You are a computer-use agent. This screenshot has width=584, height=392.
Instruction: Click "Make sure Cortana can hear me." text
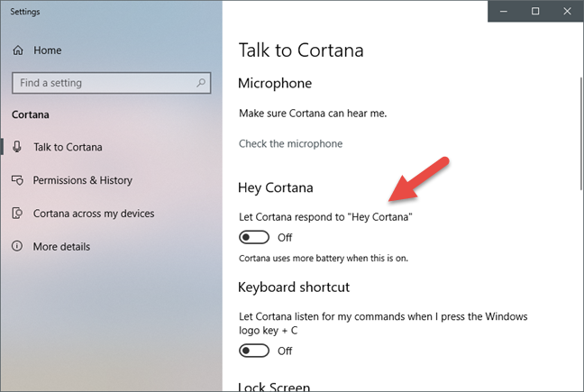(313, 114)
